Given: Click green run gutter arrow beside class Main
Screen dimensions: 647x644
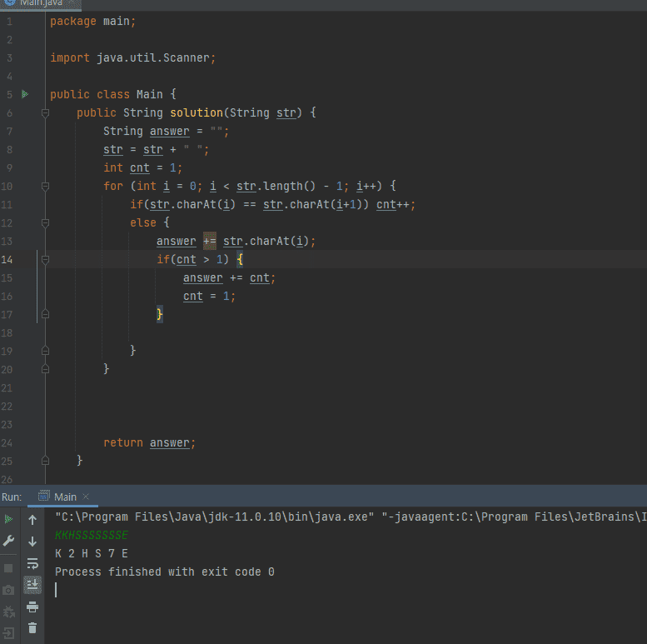Looking at the screenshot, I should [25, 94].
